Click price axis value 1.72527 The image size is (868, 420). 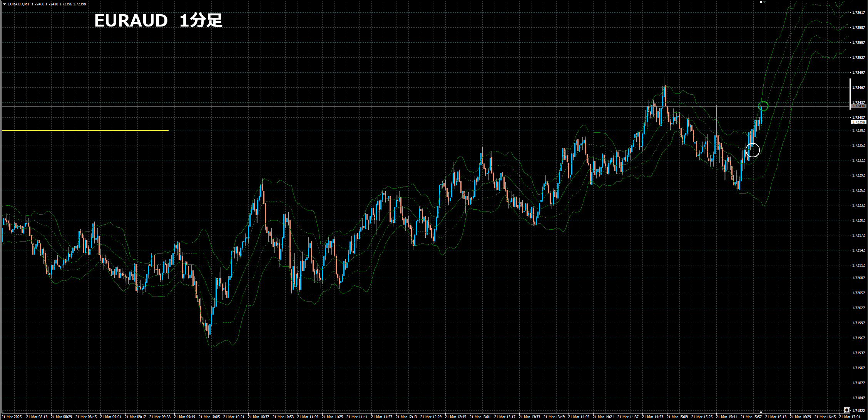858,58
